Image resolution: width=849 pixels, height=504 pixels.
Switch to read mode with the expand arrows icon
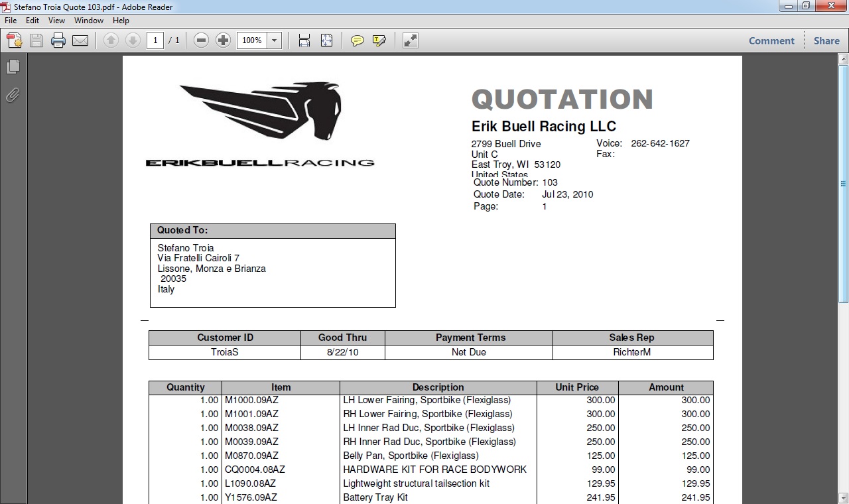click(411, 40)
